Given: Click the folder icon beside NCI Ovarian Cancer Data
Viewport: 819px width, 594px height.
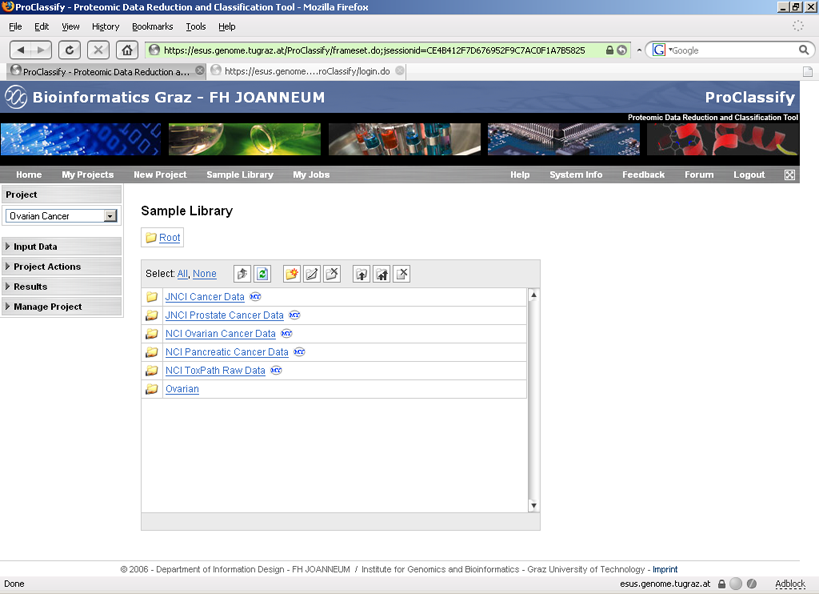Looking at the screenshot, I should [152, 333].
